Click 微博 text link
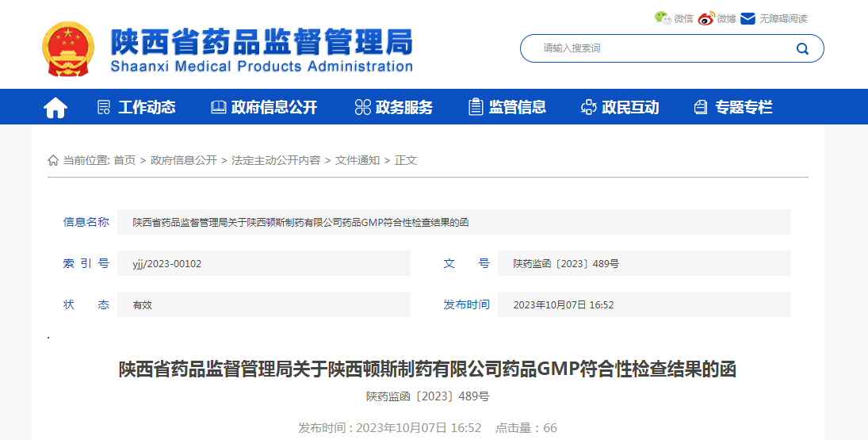This screenshot has height=440, width=868. (x=726, y=19)
